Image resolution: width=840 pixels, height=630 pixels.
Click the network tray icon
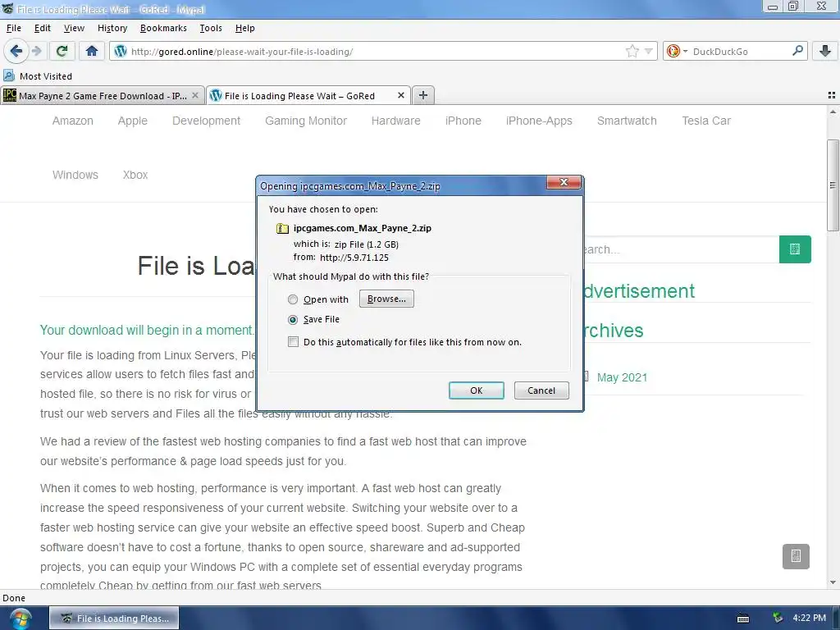click(x=778, y=618)
